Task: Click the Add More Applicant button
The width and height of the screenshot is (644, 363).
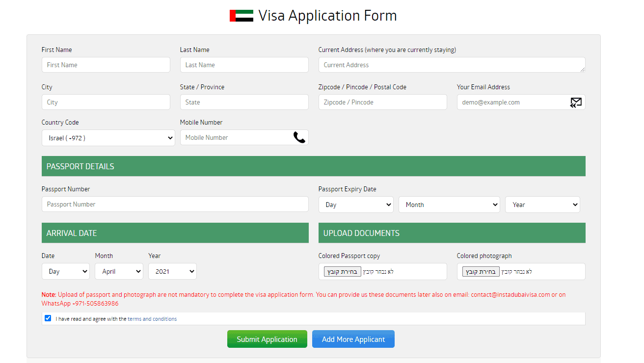Action: [353, 339]
